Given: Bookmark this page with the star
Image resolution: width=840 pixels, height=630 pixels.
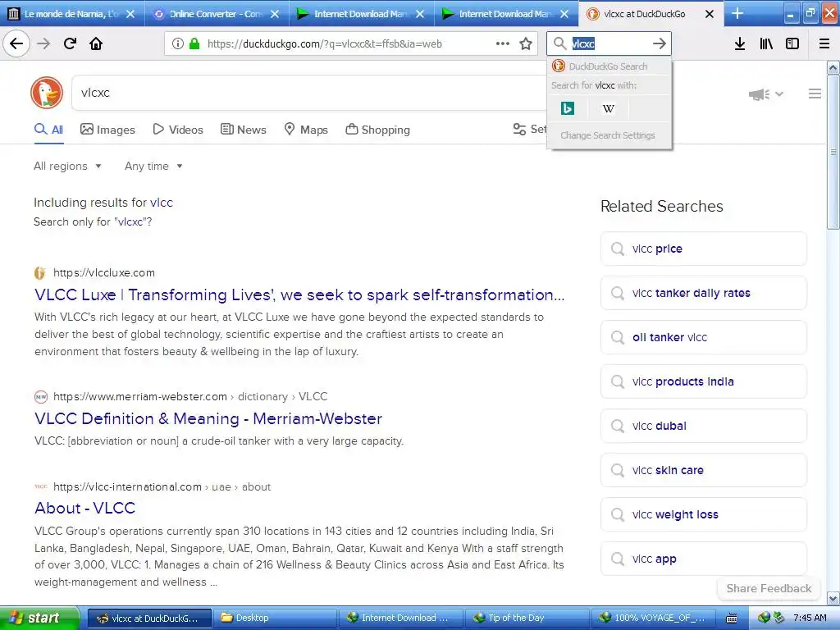Looking at the screenshot, I should coord(526,43).
